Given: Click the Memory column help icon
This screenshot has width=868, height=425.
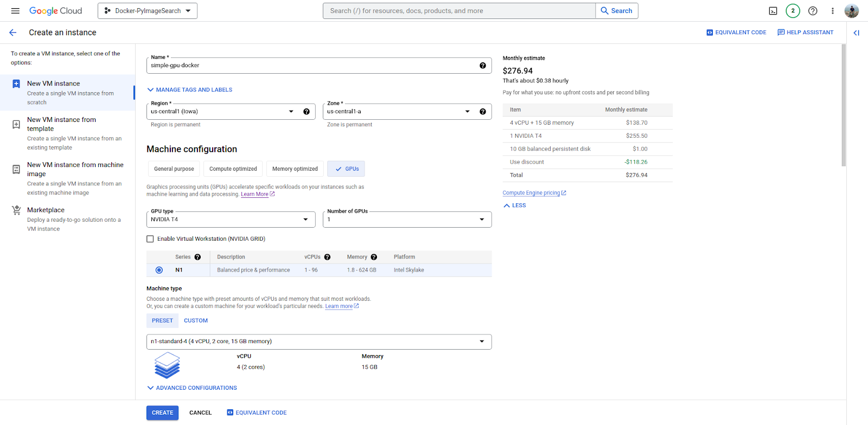Looking at the screenshot, I should tap(374, 257).
